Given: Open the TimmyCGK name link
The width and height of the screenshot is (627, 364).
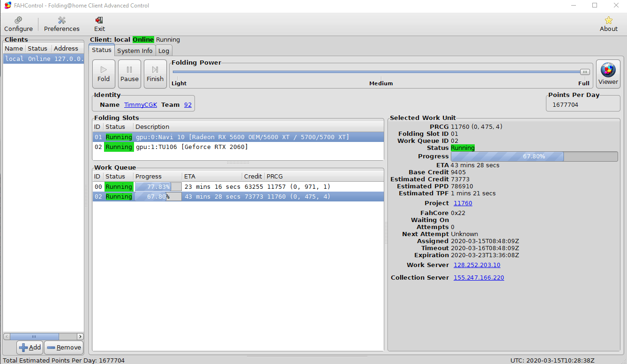Looking at the screenshot, I should [141, 105].
